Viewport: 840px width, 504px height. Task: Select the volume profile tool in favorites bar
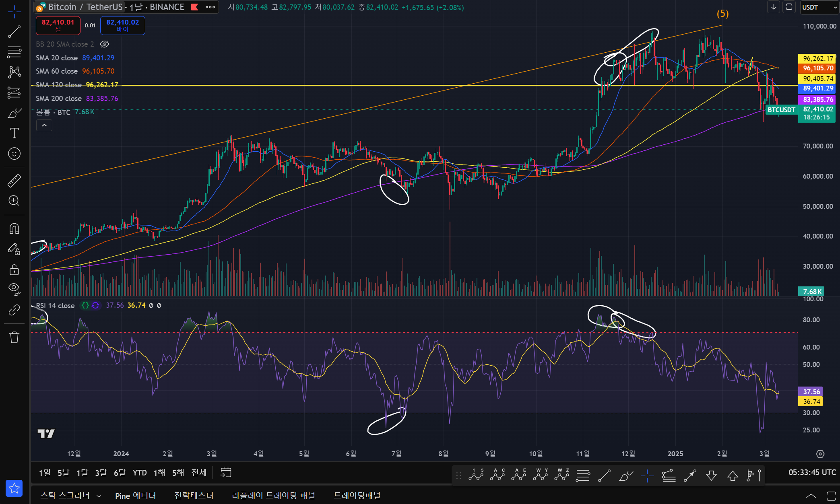(x=750, y=475)
